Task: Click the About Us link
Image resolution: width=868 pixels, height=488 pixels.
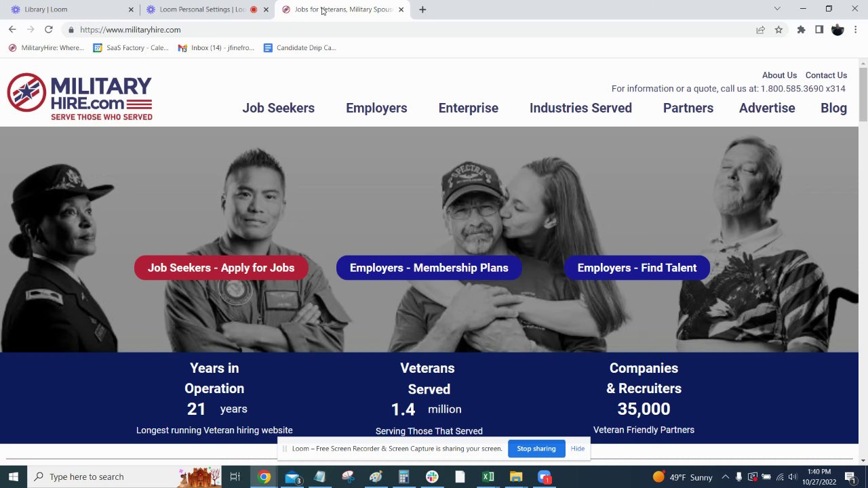Action: pos(779,75)
